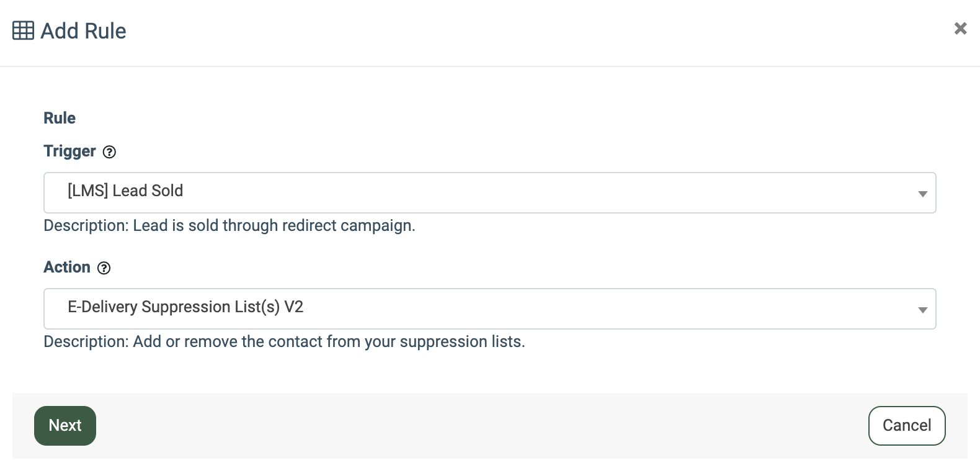The width and height of the screenshot is (980, 473).
Task: Click the arrow caret of the Action select
Action: coord(922,310)
